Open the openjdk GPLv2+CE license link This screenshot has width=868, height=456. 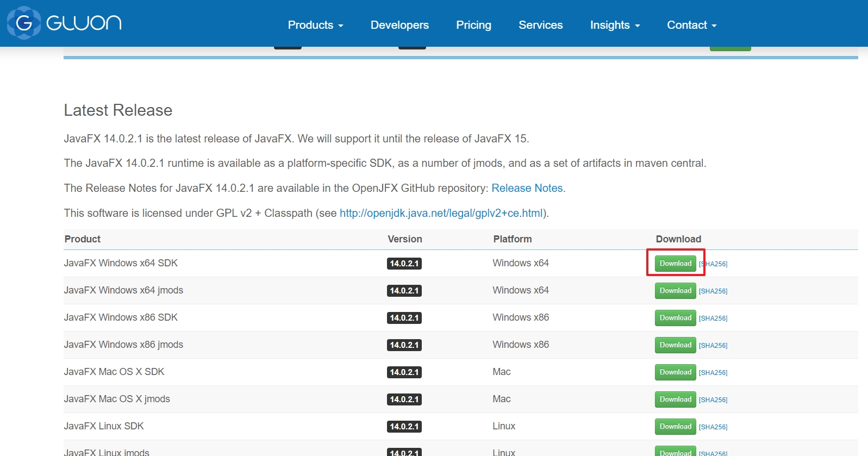point(441,213)
